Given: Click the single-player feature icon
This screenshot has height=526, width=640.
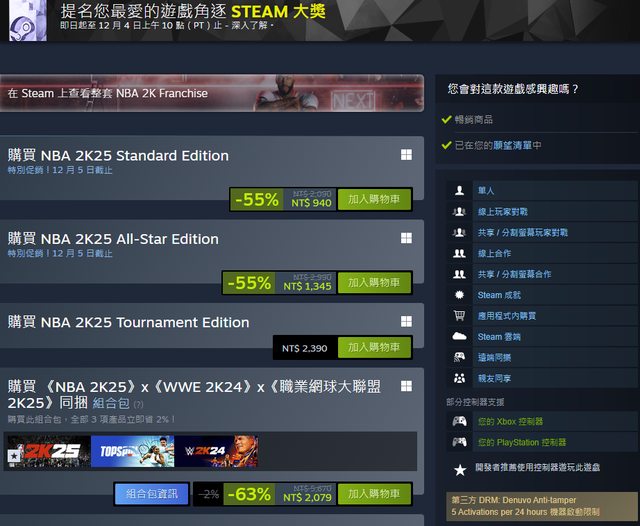Looking at the screenshot, I should [x=459, y=191].
